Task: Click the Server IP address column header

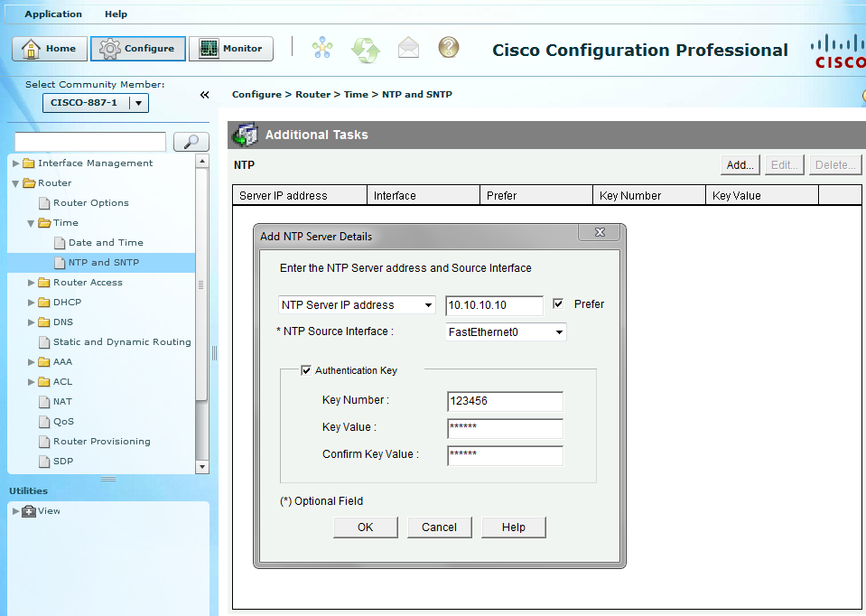Action: [299, 196]
